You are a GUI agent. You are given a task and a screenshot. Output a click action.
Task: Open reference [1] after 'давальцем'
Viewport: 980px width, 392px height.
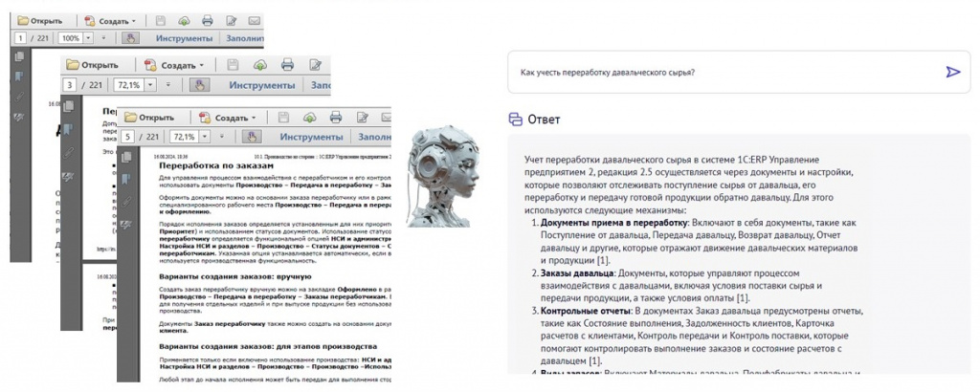tap(595, 360)
